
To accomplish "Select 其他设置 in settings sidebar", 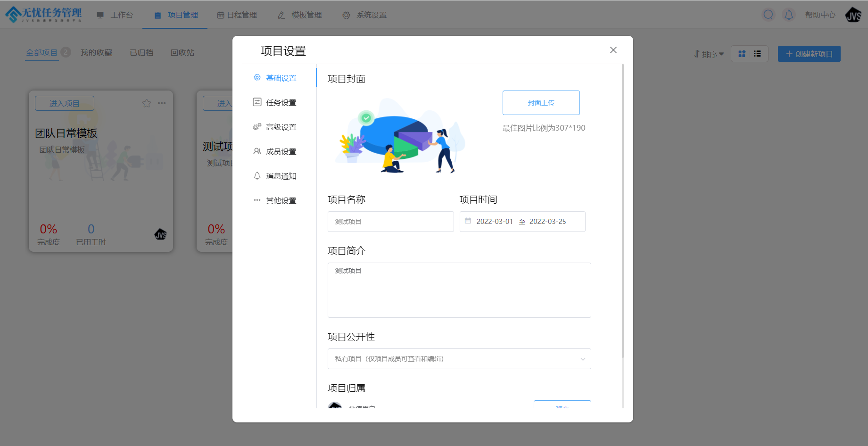I will 275,200.
